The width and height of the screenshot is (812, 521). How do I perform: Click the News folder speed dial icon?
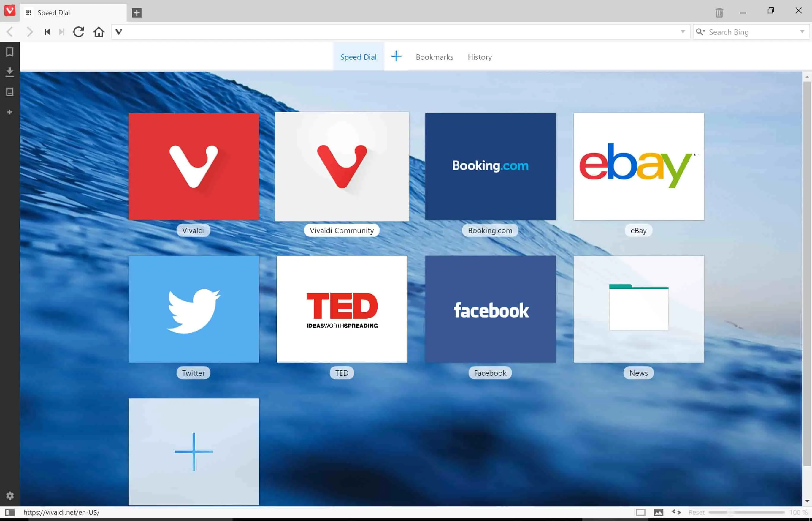pos(639,309)
